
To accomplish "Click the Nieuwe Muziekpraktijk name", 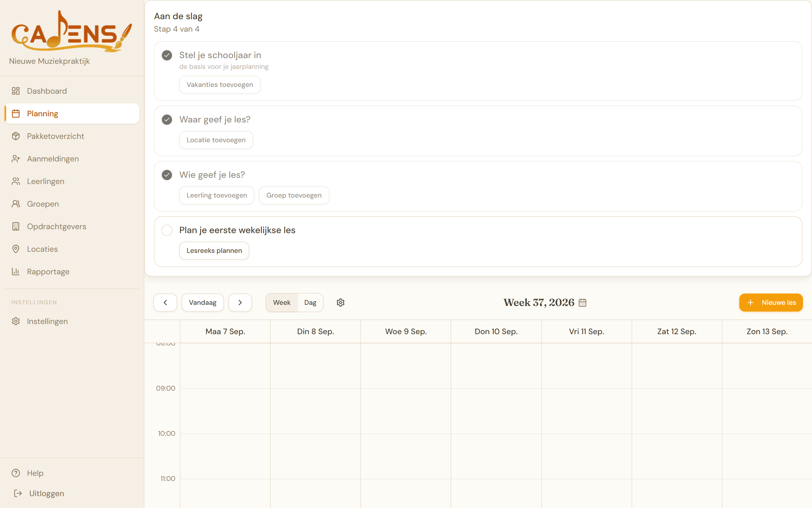I will [49, 61].
